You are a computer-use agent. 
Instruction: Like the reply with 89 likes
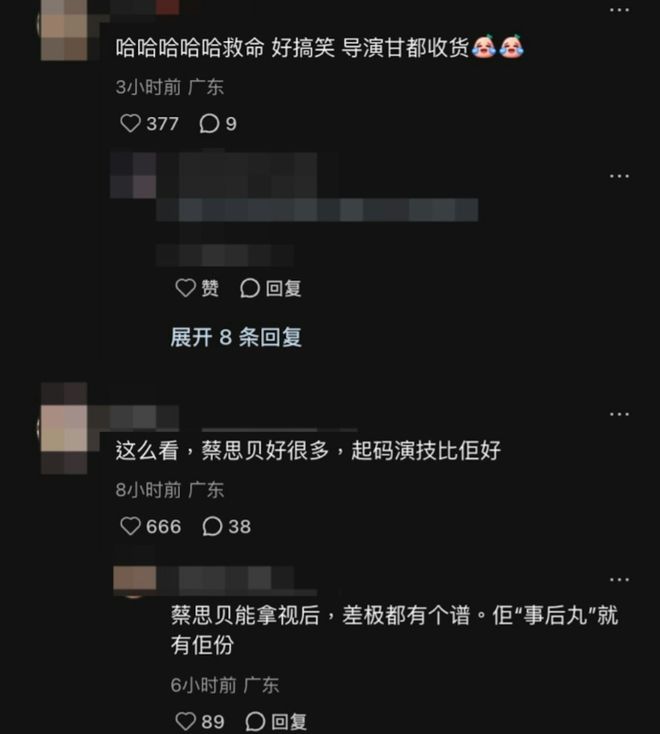pyautogui.click(x=185, y=721)
